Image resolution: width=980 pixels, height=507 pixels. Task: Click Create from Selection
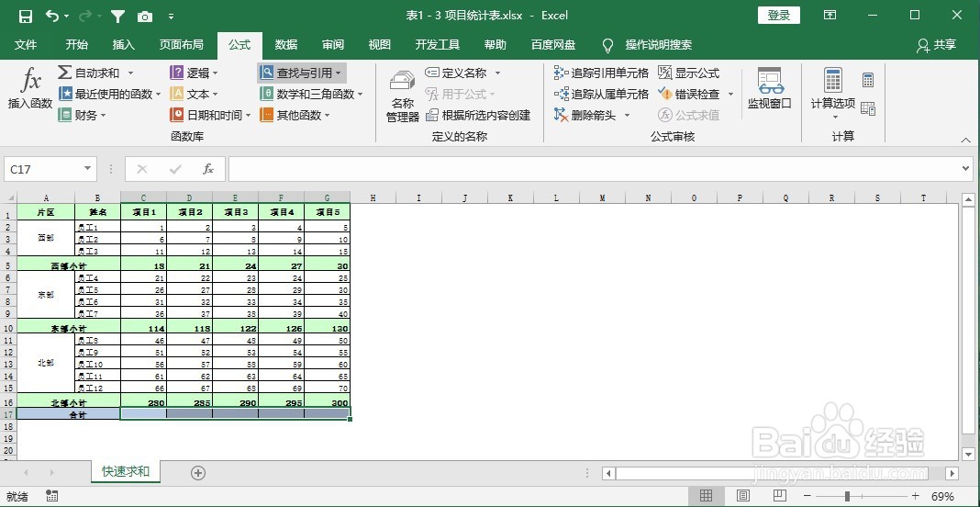coord(478,115)
